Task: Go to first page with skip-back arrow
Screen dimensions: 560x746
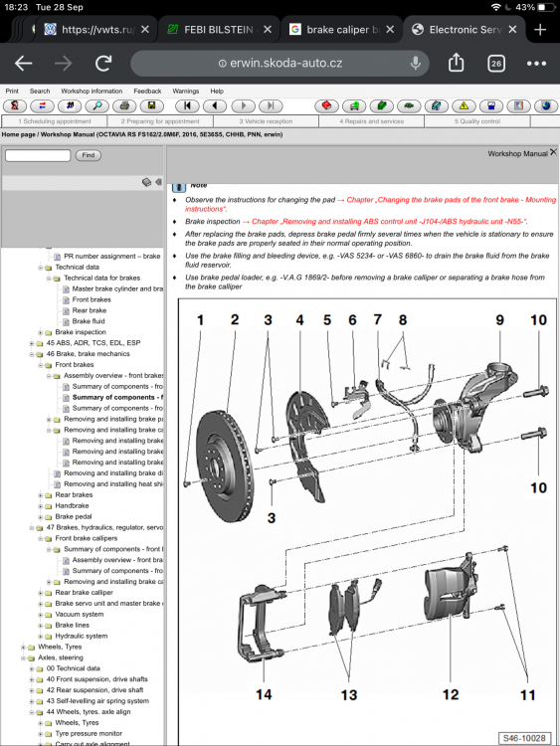Action: click(187, 105)
